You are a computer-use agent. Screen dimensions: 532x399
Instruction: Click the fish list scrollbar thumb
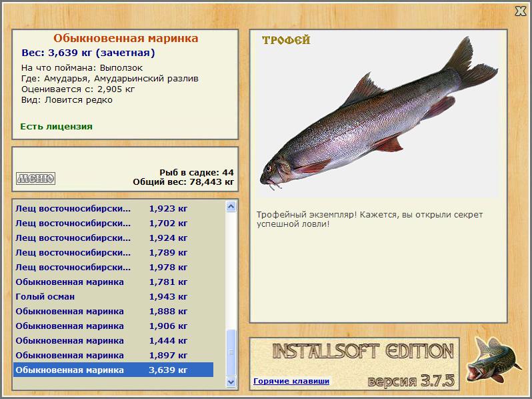click(231, 352)
